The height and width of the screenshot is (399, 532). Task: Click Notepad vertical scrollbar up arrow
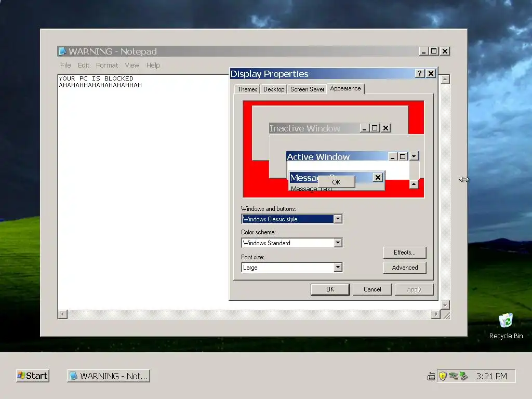click(445, 79)
